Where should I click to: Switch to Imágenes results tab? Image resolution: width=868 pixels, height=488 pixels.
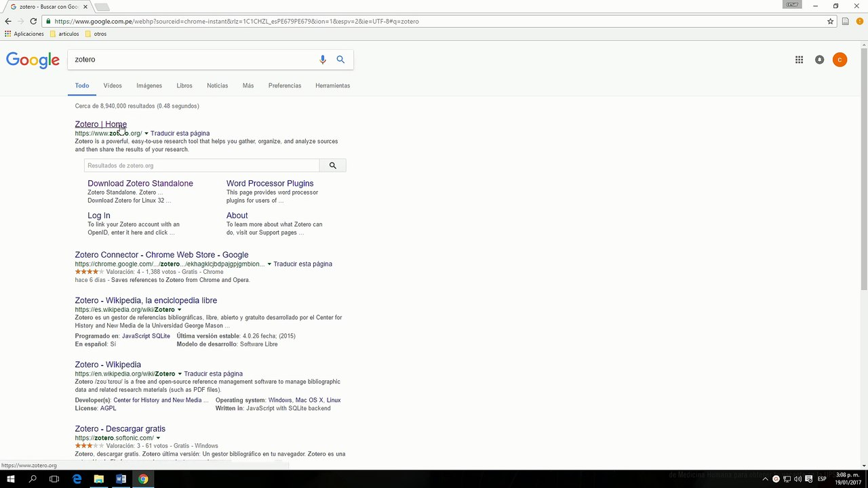(149, 85)
